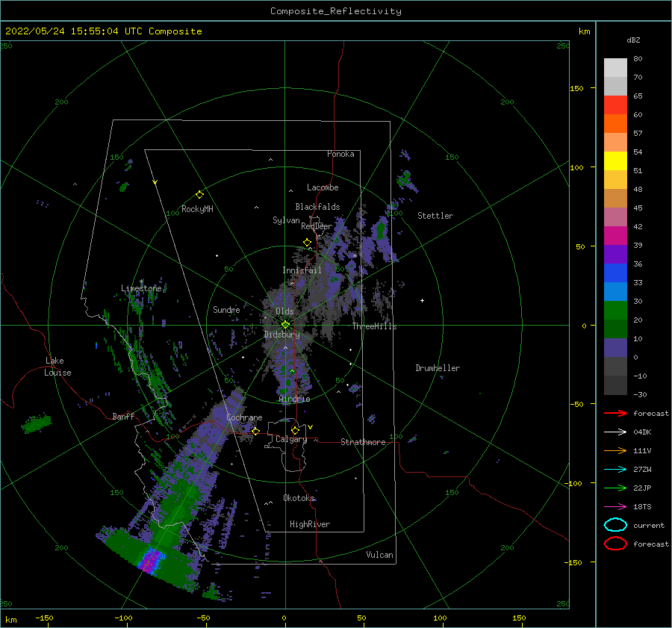672x628 pixels.
Task: Pick the light blue 30-33 dBZ swatch
Action: (615, 292)
